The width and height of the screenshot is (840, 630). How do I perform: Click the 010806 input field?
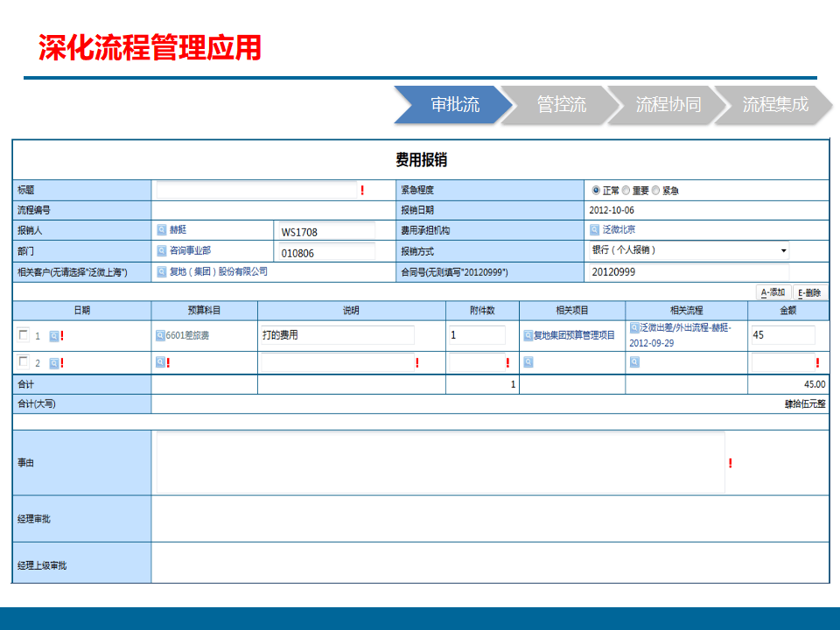point(326,253)
